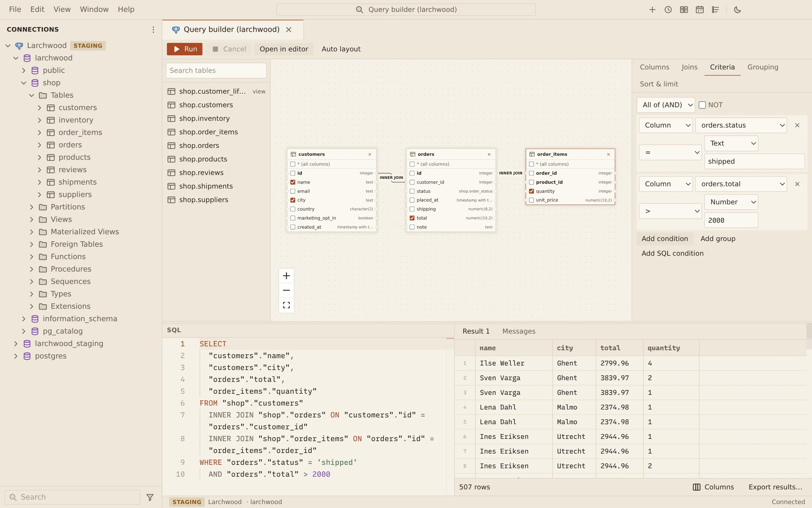Viewport: 812px width, 508px height.
Task: Click Open in editor button
Action: tap(284, 49)
